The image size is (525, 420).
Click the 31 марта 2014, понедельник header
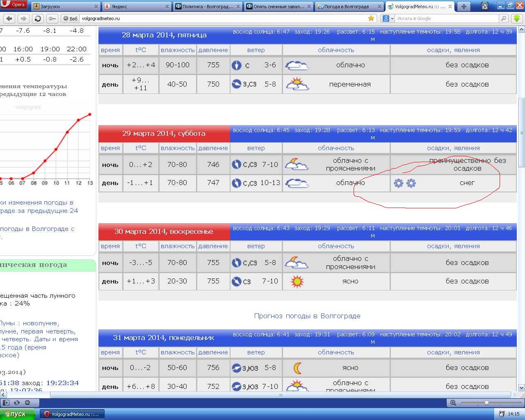pos(164,338)
